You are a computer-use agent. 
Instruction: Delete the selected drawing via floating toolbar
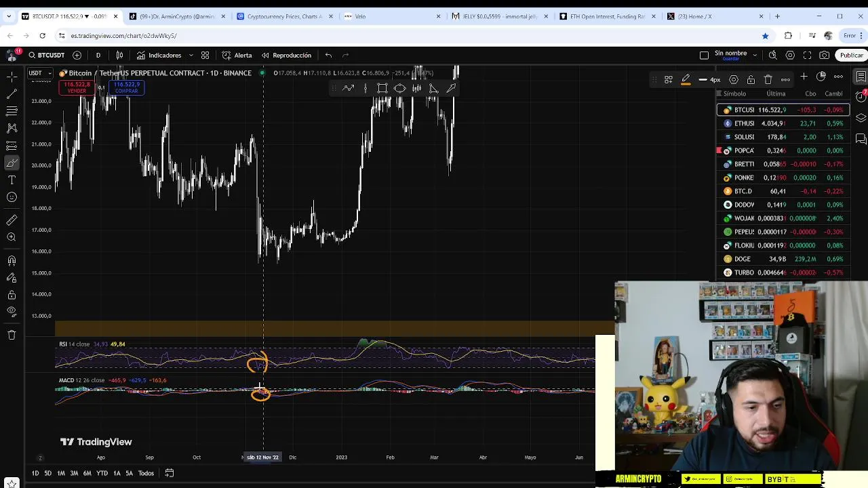tap(768, 79)
